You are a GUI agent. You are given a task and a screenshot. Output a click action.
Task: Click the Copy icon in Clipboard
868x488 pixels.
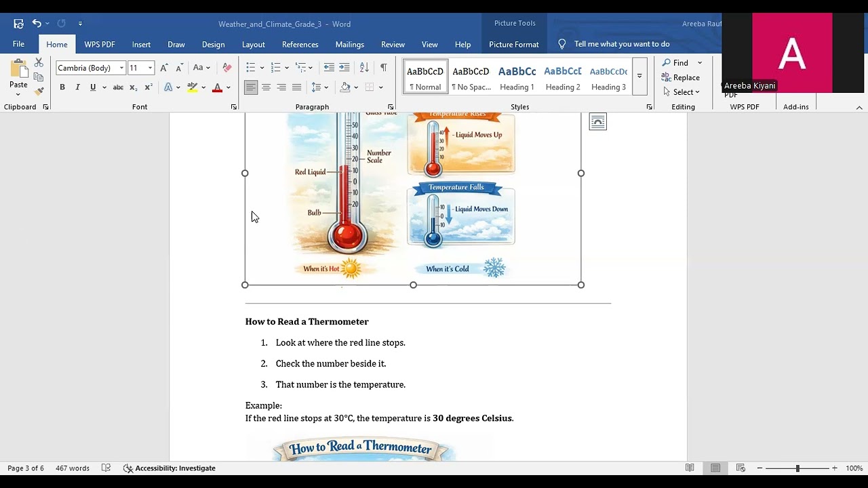click(x=39, y=77)
